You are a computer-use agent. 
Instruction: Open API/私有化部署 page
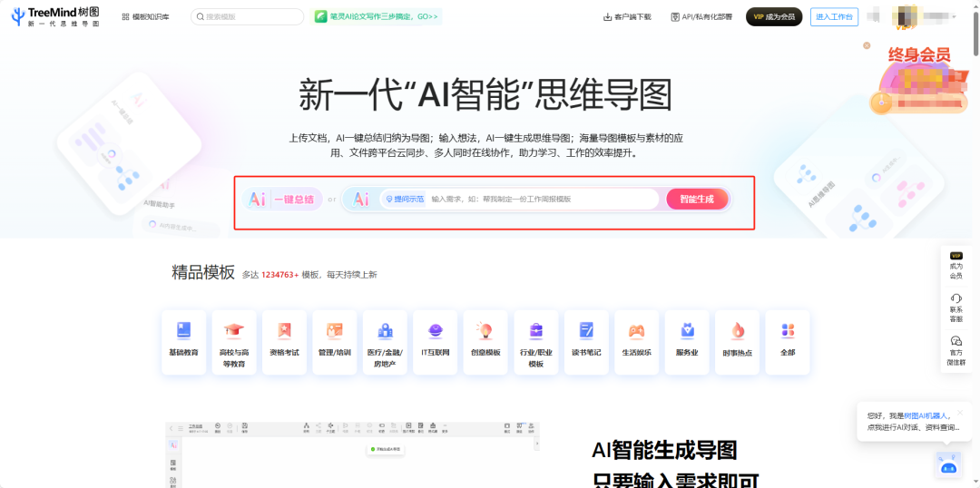click(701, 17)
